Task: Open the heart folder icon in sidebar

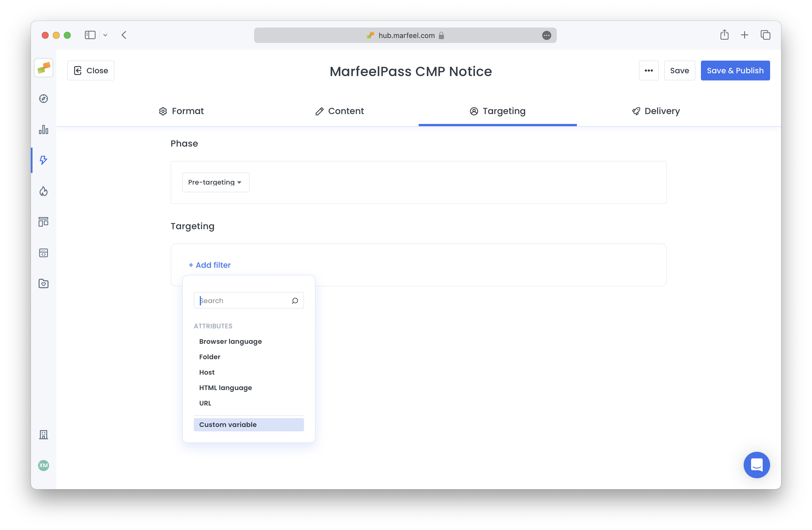Action: click(43, 283)
